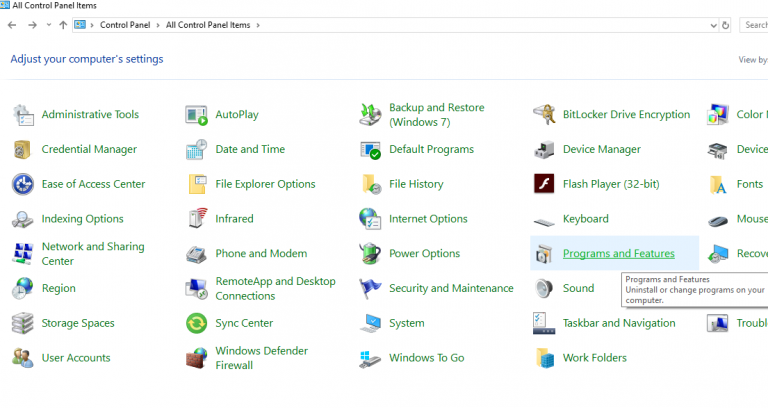The width and height of the screenshot is (768, 408).
Task: Click the Sound speaker icon
Action: pyautogui.click(x=544, y=288)
